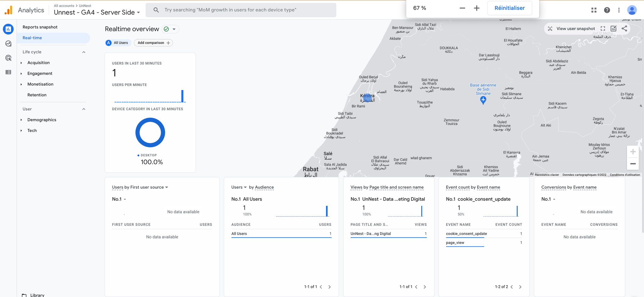
Task: Zoom in the map with plus button
Action: tap(633, 152)
